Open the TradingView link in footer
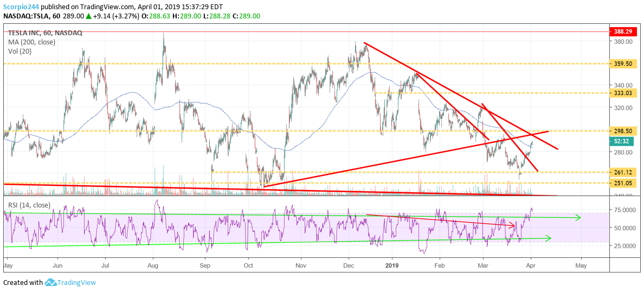The width and height of the screenshot is (644, 292). click(76, 283)
